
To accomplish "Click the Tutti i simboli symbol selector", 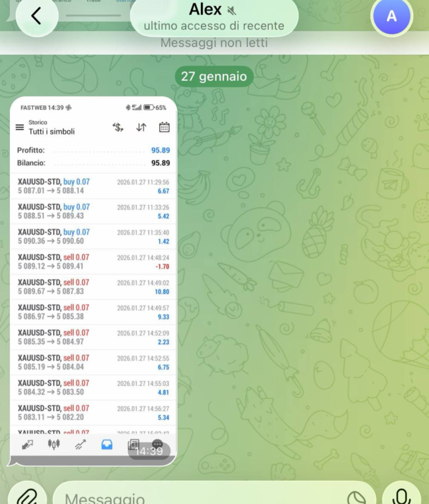I will click(x=52, y=131).
